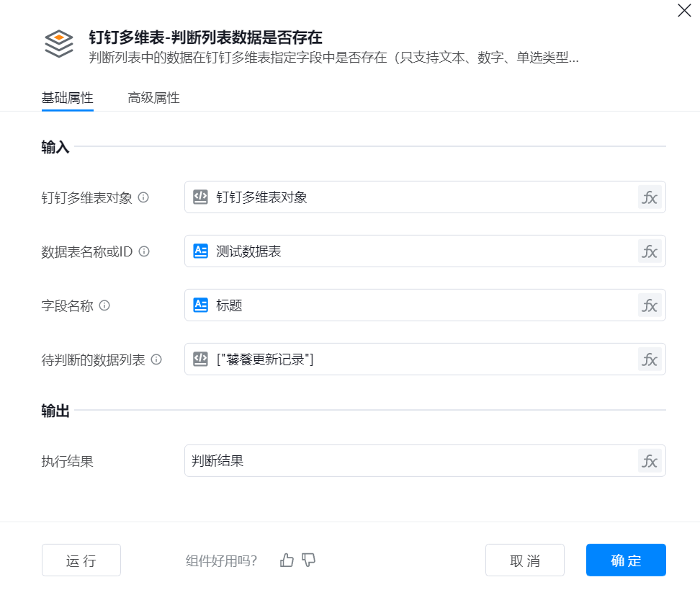This screenshot has height=590, width=700.
Task: Click info icon next to 字段名称
Action: 104,305
